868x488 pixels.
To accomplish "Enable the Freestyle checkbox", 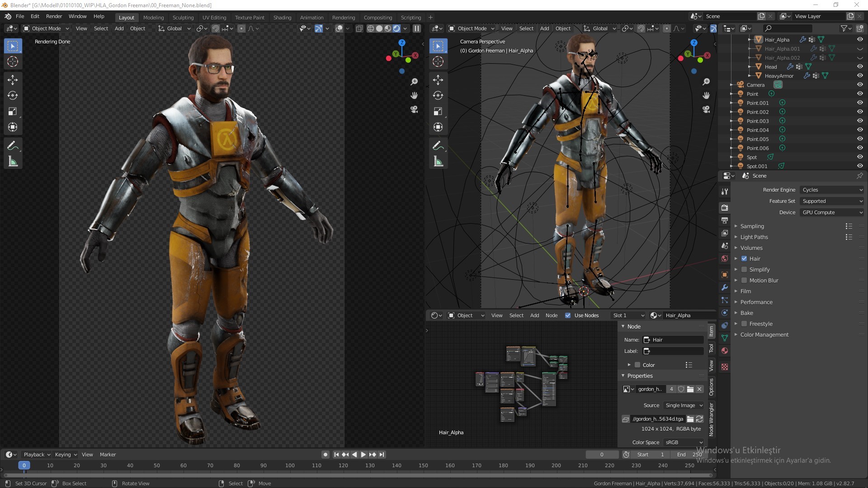I will [x=744, y=324].
